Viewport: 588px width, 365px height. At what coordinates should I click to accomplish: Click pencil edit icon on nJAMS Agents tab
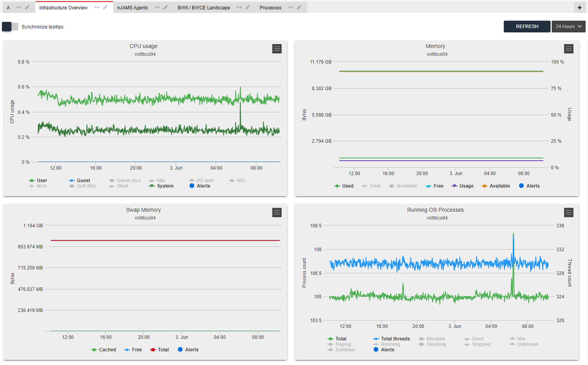[165, 7]
